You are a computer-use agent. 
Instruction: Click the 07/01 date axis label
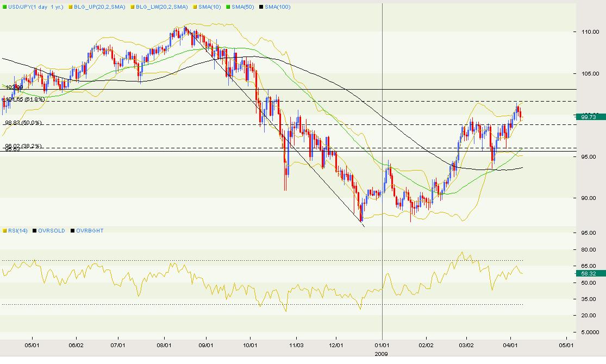(118, 345)
